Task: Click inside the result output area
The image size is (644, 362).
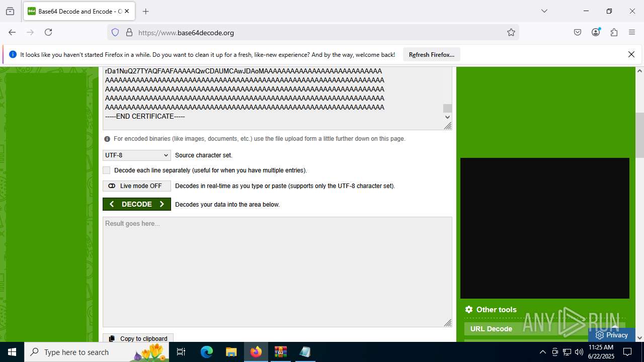Action: point(277,272)
